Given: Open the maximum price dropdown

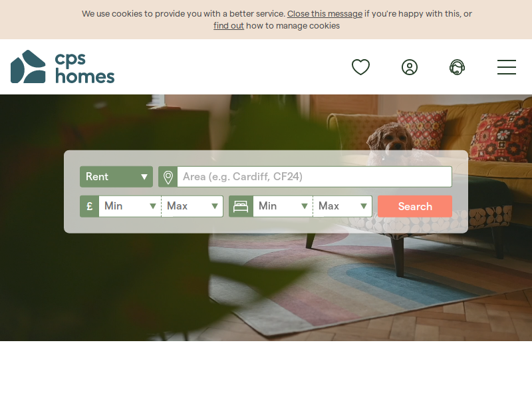Looking at the screenshot, I should (192, 206).
